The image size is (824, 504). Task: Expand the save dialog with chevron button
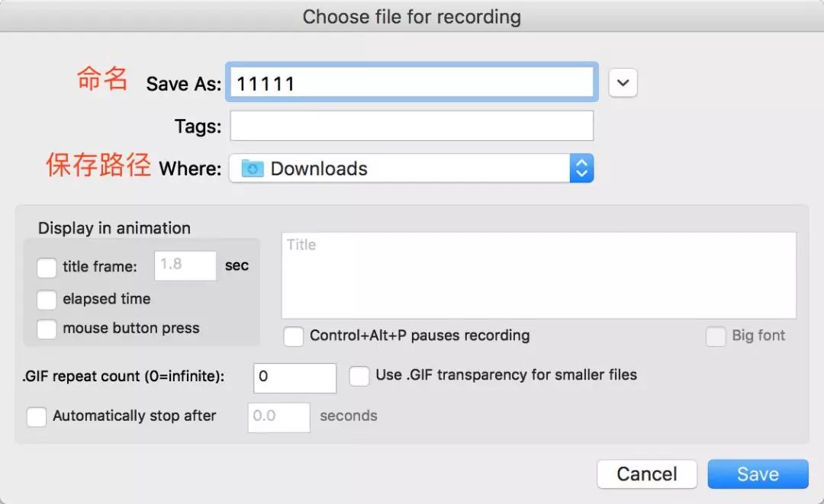coord(623,82)
